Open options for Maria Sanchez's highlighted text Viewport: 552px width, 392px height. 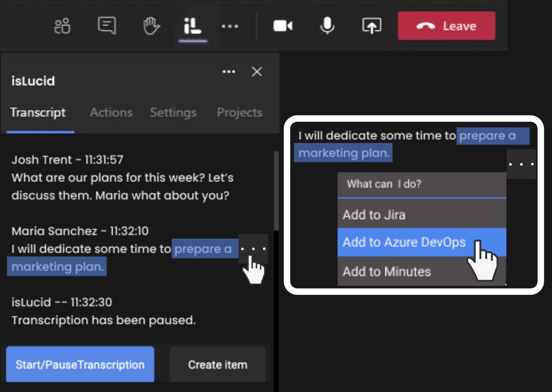tap(253, 249)
